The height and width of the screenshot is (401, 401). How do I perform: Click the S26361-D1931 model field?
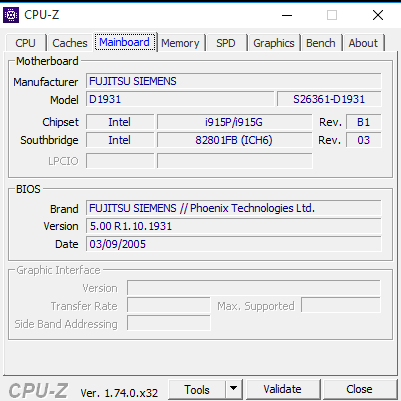(x=329, y=99)
